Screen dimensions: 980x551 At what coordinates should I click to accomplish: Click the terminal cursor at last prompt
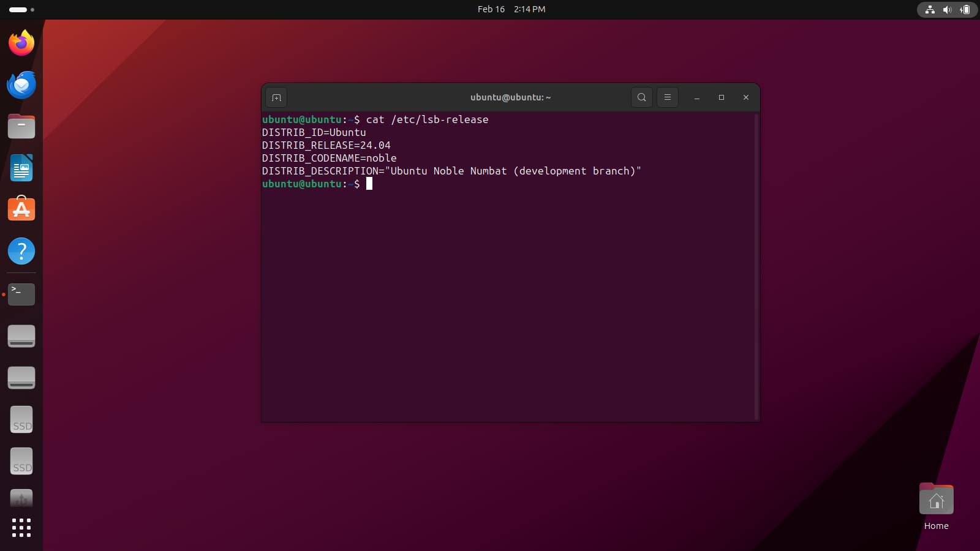coord(369,184)
